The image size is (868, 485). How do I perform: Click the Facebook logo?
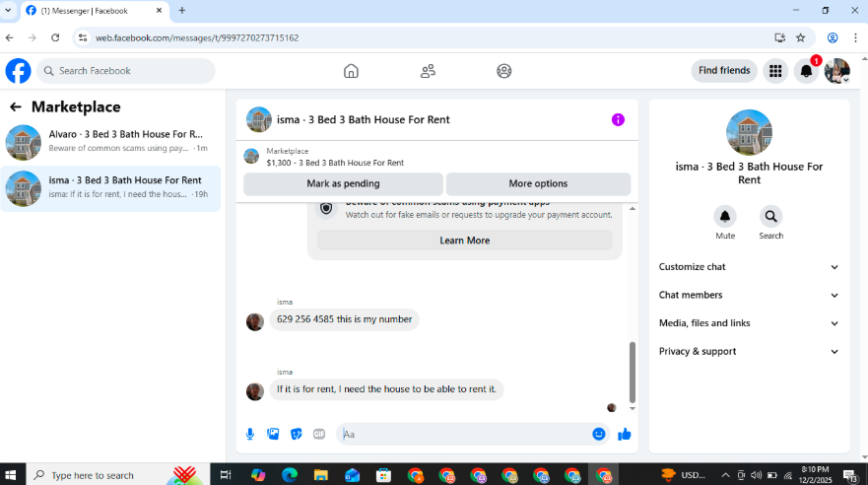[18, 71]
